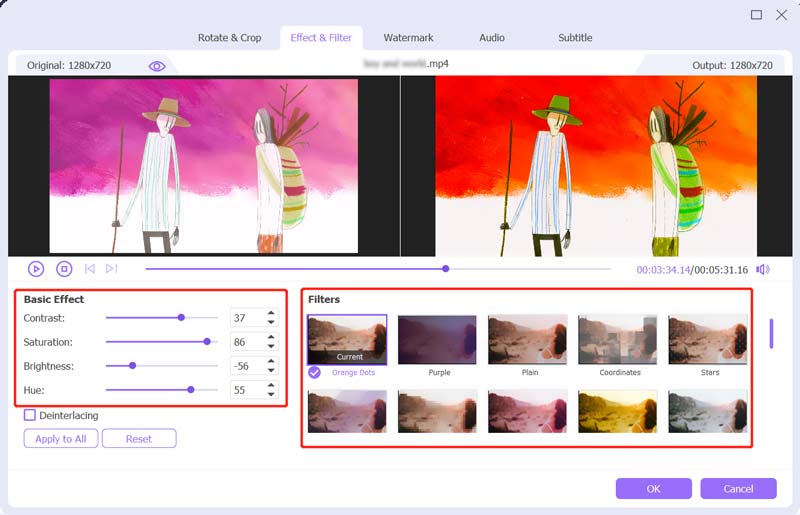
Task: Click the output video preview pane
Action: (596, 166)
